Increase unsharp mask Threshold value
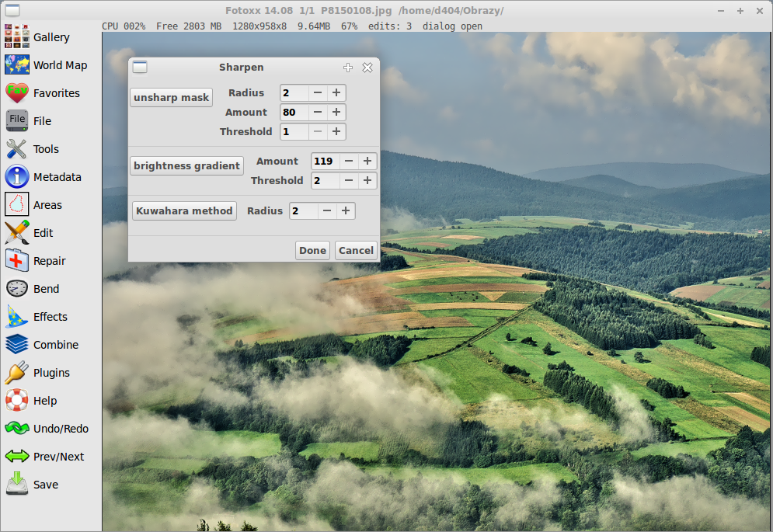Screen dimensions: 773x532 click(x=336, y=132)
